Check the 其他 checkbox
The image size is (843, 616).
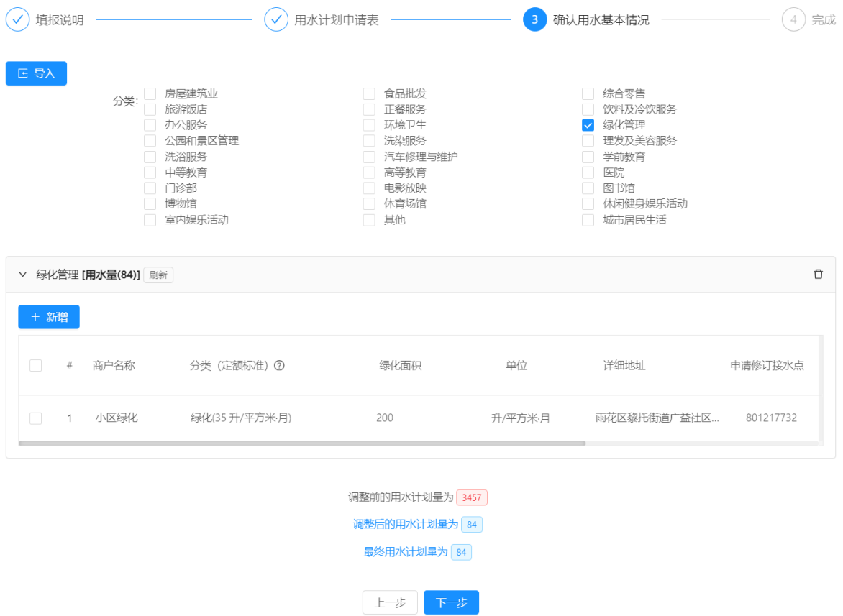369,220
